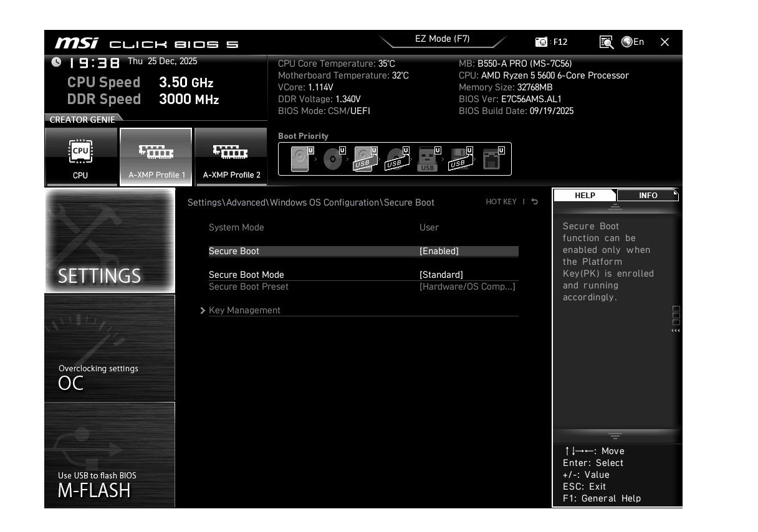Click the BIOS Mode CSM/UEFI text
The image size is (758, 532).
[x=324, y=111]
